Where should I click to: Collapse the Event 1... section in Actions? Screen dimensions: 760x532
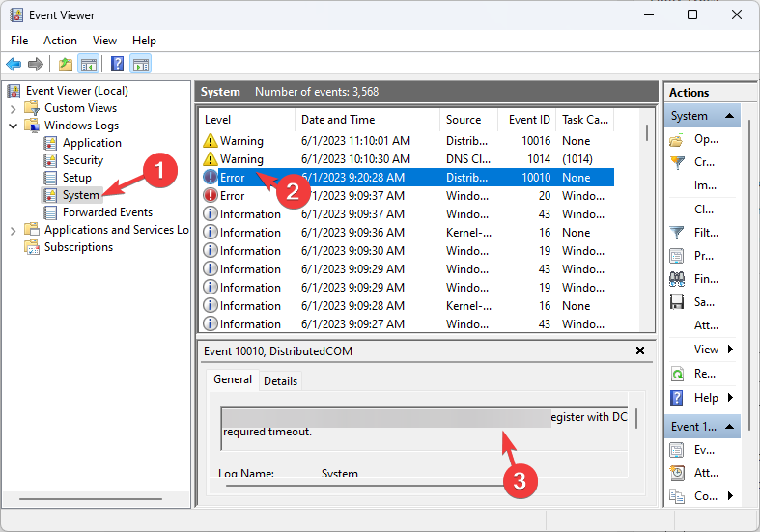click(x=729, y=427)
